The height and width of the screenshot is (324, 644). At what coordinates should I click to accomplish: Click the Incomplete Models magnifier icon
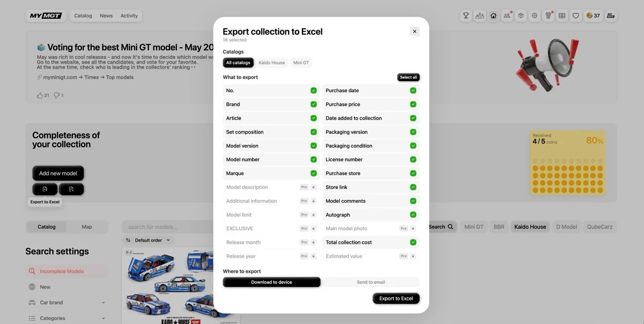(x=32, y=271)
